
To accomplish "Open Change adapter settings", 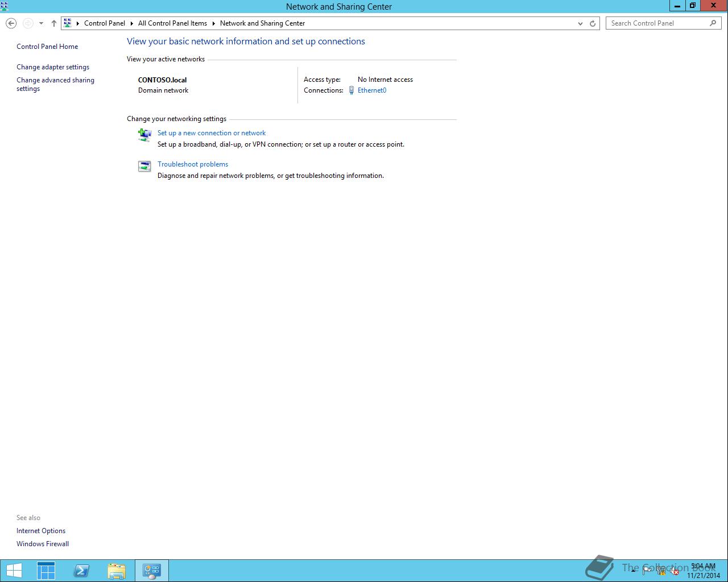I will click(53, 67).
